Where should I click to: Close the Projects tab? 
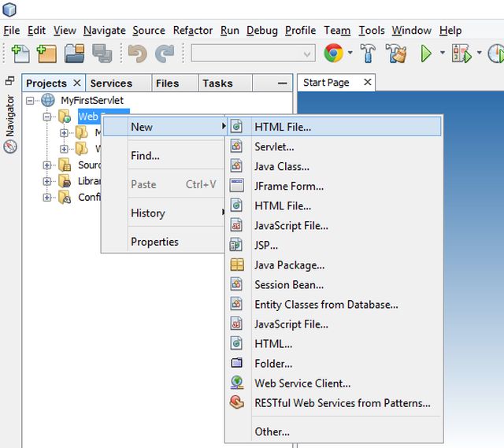tap(77, 83)
